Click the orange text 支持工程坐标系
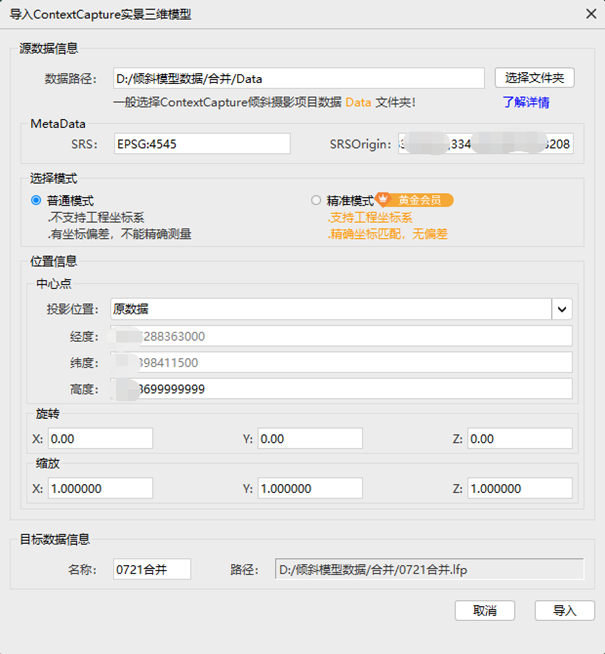Viewport: 605px width, 654px height. click(x=370, y=217)
